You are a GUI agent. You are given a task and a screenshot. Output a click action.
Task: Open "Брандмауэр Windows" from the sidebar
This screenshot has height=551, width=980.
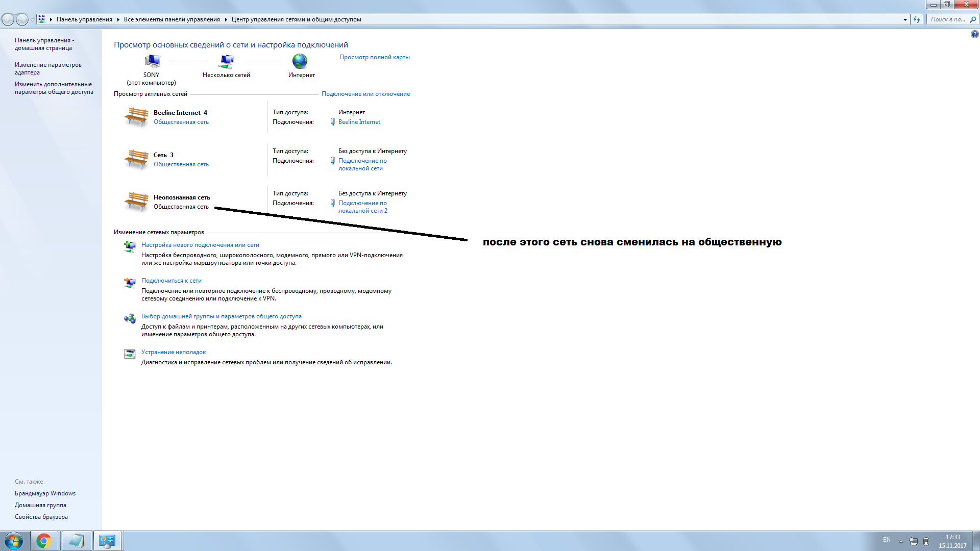click(x=45, y=493)
